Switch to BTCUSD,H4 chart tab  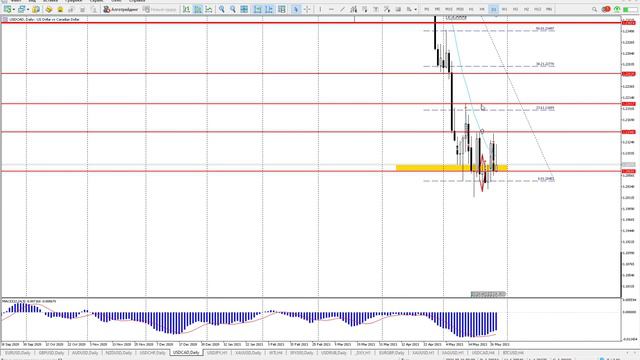[x=513, y=353]
